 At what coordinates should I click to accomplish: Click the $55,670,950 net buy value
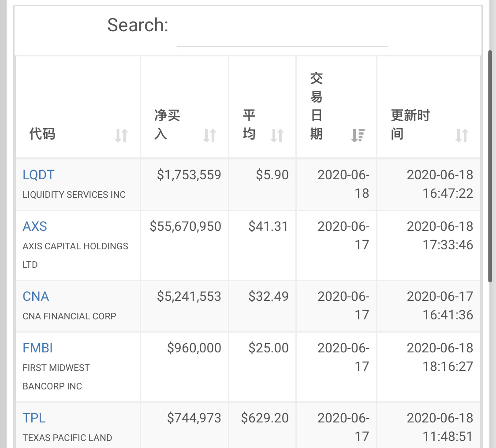[185, 226]
